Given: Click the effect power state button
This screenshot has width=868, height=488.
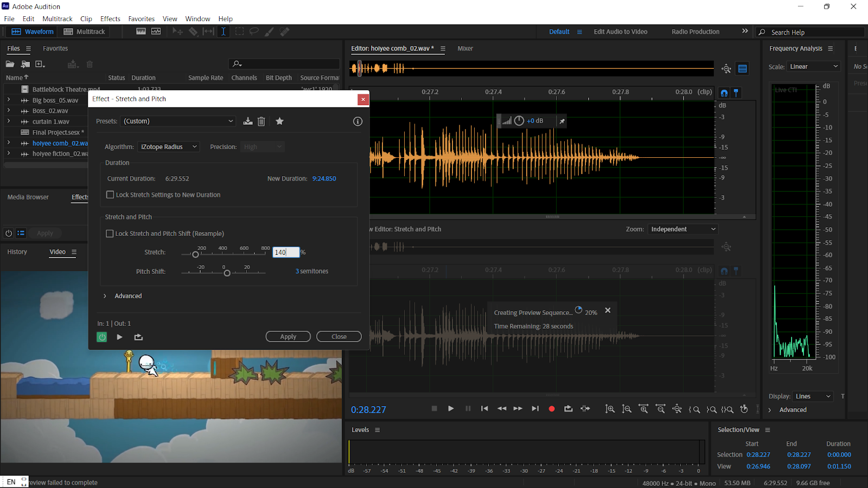Looking at the screenshot, I should (102, 337).
